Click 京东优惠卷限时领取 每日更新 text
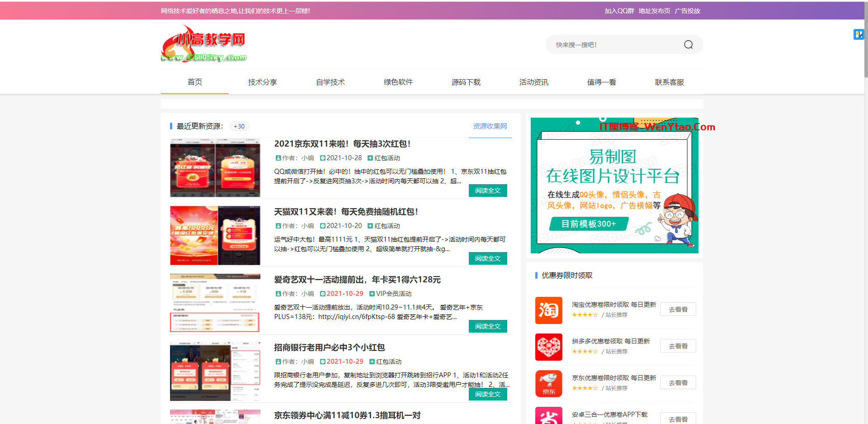868x424 pixels. [614, 378]
